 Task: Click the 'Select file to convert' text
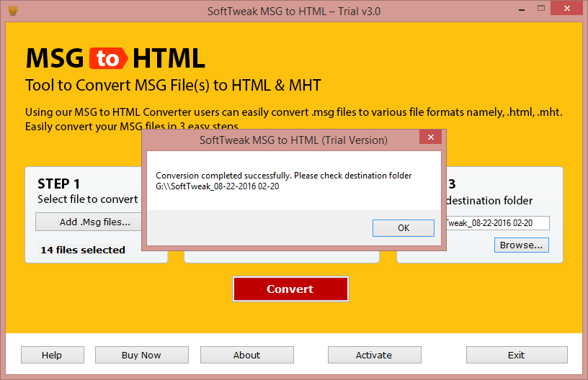point(88,199)
